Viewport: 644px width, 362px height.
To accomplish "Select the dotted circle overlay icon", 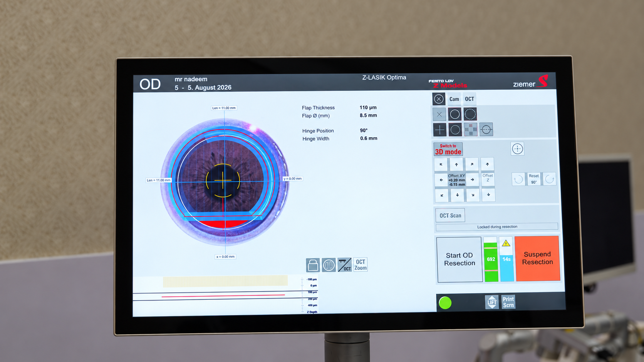I will [470, 114].
